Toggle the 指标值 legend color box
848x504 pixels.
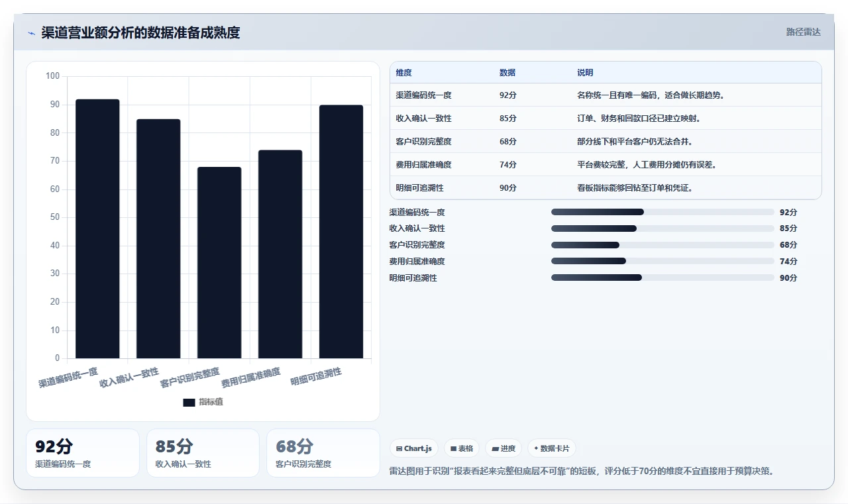[x=189, y=403]
